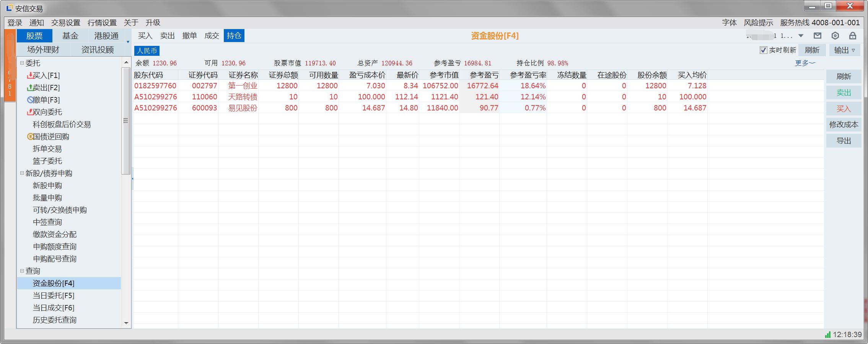Image resolution: width=868 pixels, height=344 pixels.
Task: Click the 导出 button
Action: pos(844,141)
